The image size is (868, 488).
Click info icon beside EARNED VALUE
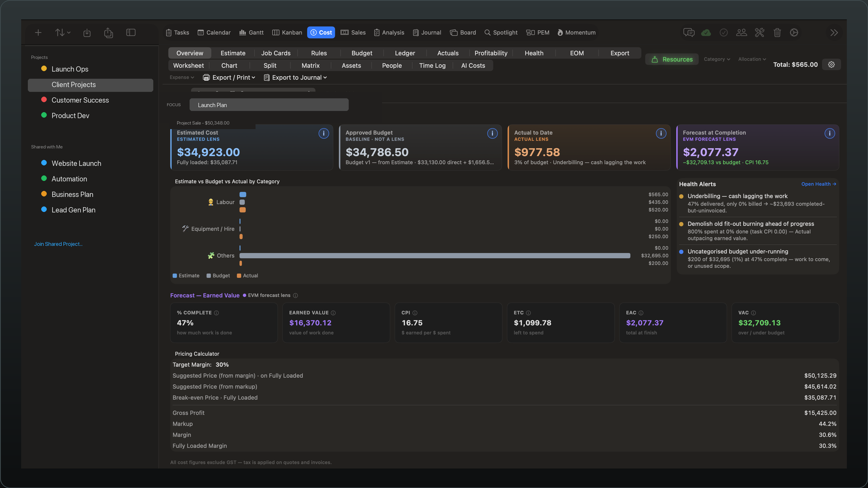(x=333, y=313)
